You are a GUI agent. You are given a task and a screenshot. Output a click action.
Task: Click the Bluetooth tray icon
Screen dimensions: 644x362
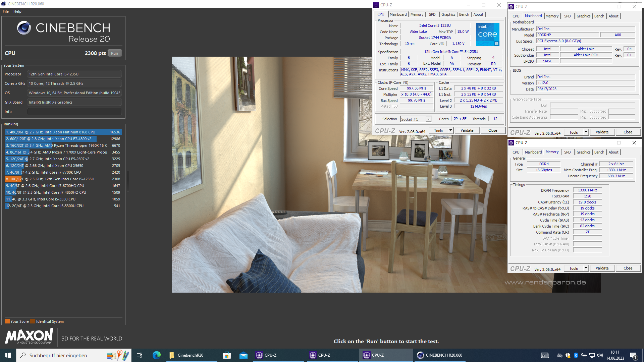tap(576, 355)
